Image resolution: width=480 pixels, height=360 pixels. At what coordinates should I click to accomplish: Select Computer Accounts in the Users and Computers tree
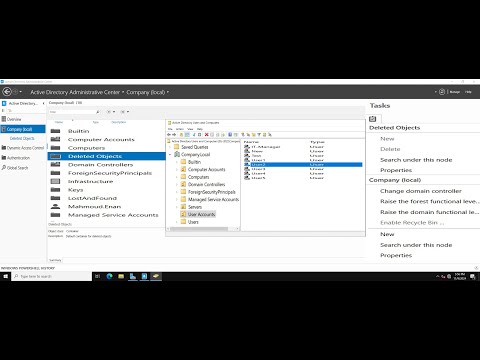click(207, 169)
